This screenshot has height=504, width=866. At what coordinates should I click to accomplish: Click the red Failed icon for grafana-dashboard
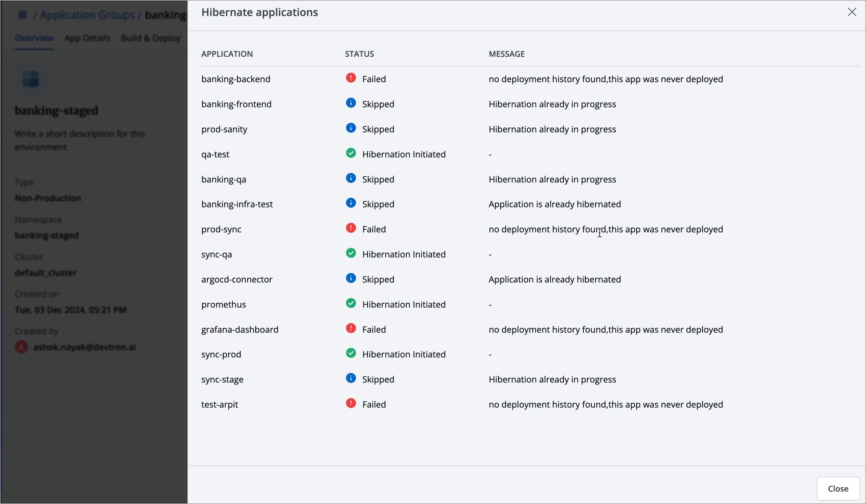click(x=351, y=328)
